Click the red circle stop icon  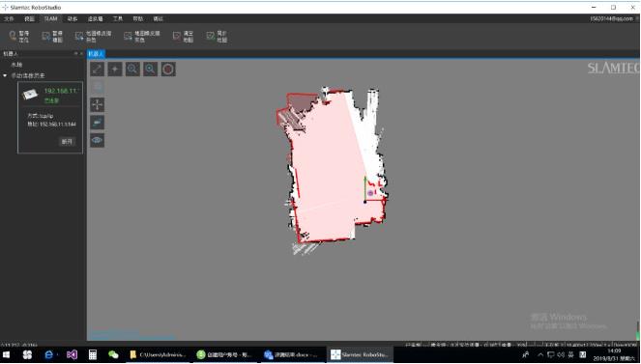point(168,69)
